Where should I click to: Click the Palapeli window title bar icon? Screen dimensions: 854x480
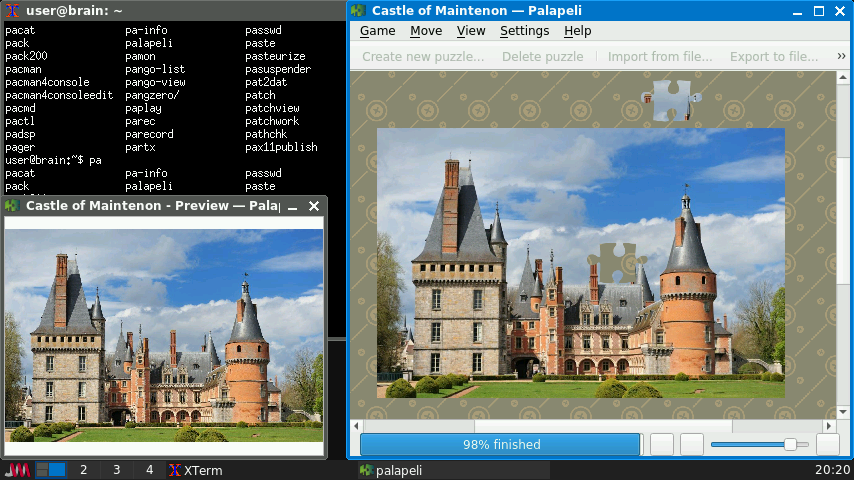pyautogui.click(x=358, y=11)
